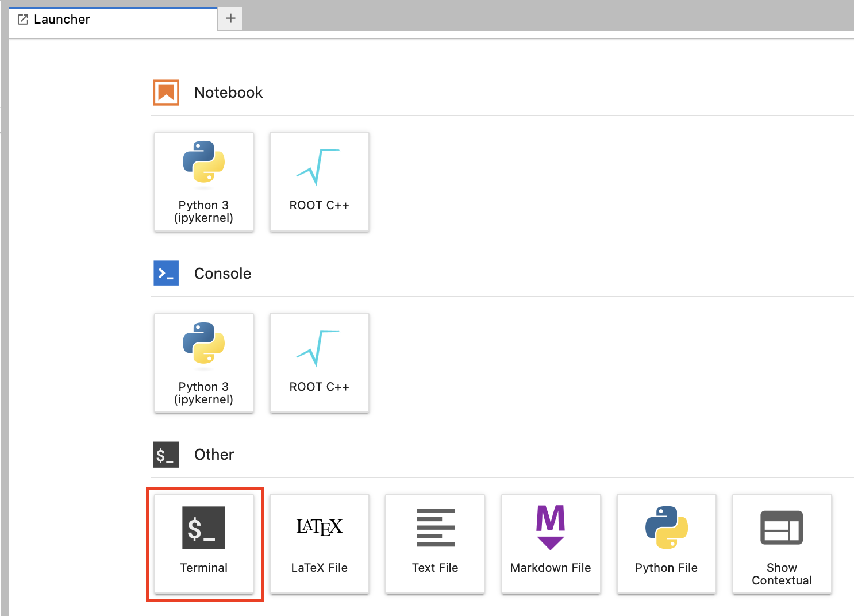Click the Console section heading
Image resolution: width=854 pixels, height=616 pixels.
click(222, 274)
